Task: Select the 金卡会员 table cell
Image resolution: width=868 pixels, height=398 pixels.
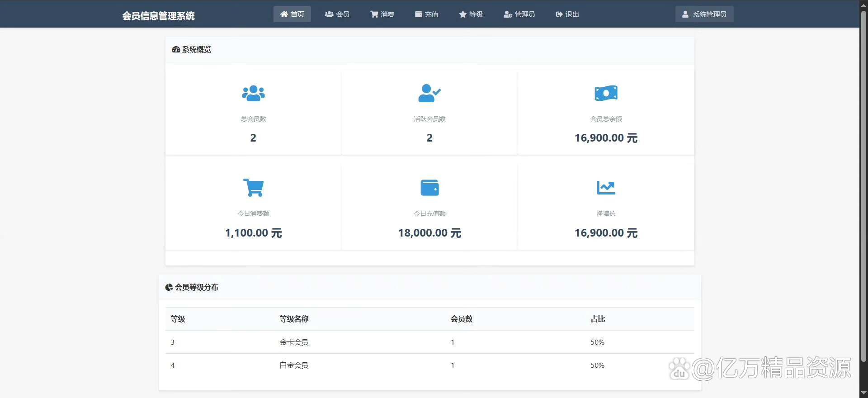Action: pyautogui.click(x=294, y=342)
